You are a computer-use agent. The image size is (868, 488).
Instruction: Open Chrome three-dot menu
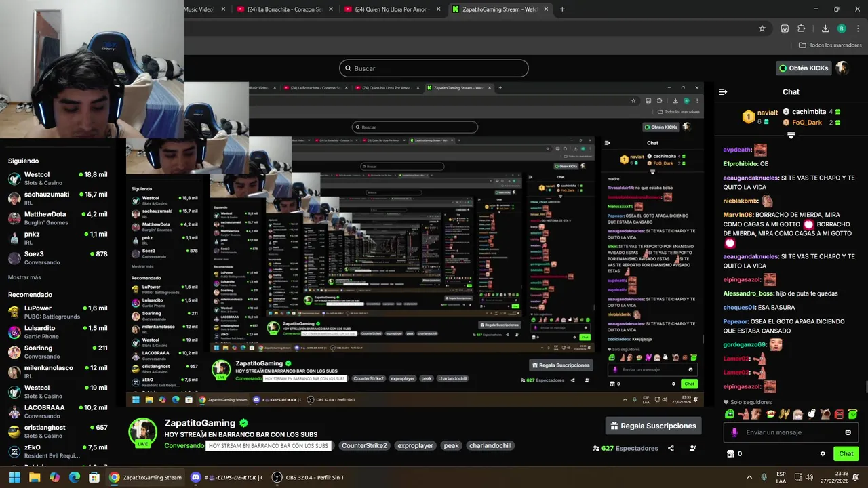tap(858, 28)
